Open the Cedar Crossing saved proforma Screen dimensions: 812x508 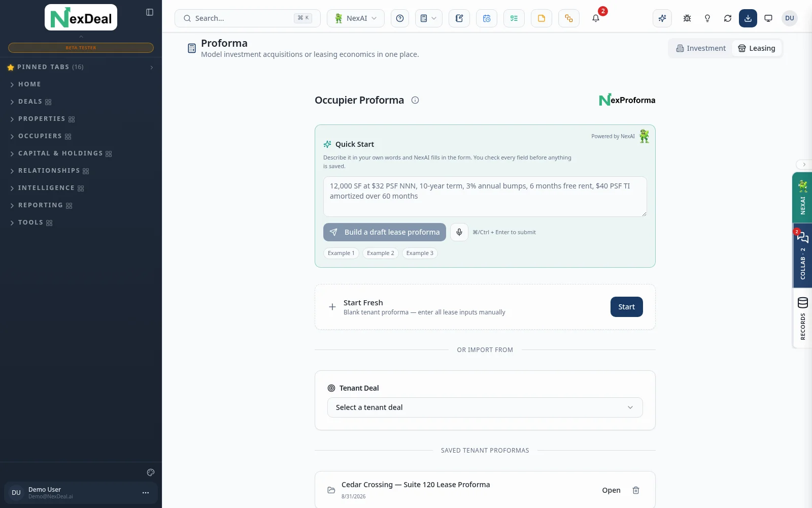pos(611,490)
